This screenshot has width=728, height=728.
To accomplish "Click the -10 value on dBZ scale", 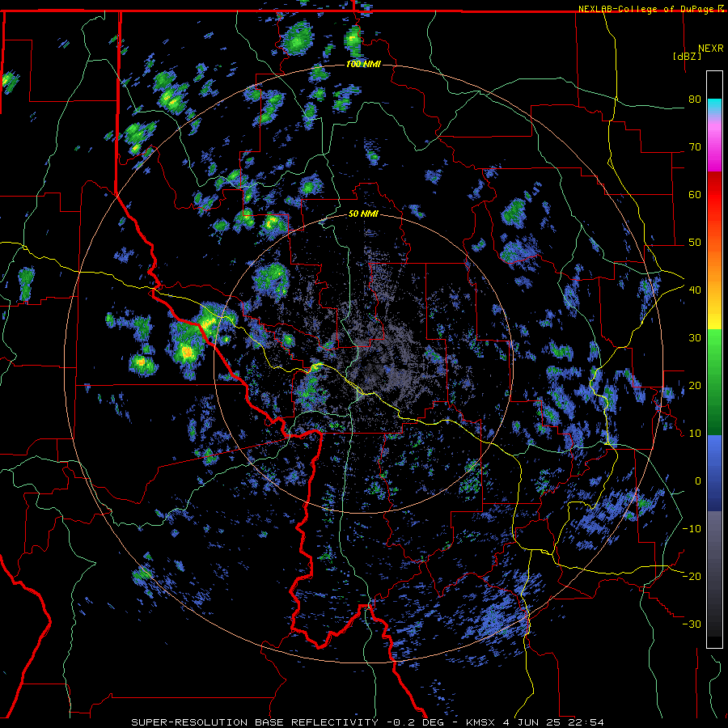I will coord(692,529).
